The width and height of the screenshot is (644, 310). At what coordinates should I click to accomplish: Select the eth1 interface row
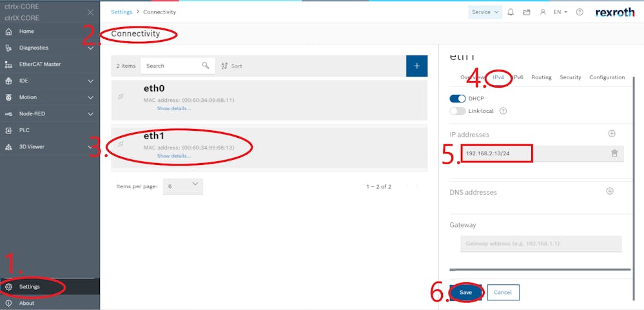269,148
